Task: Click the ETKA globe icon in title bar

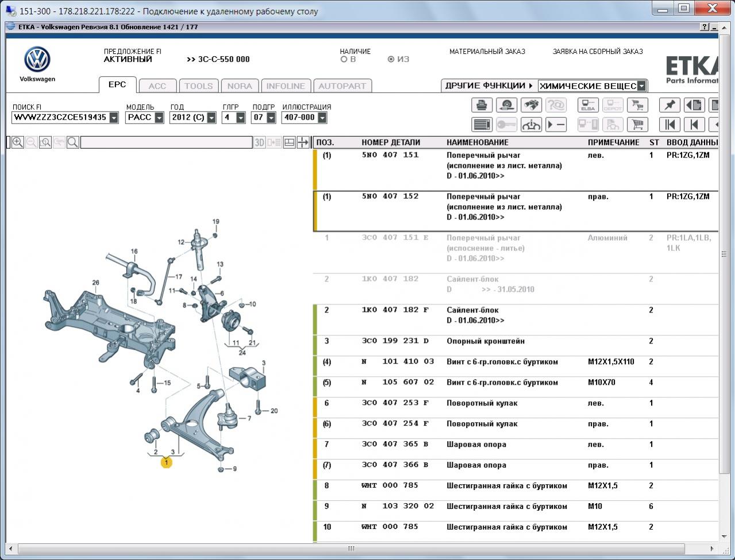Action: point(11,26)
